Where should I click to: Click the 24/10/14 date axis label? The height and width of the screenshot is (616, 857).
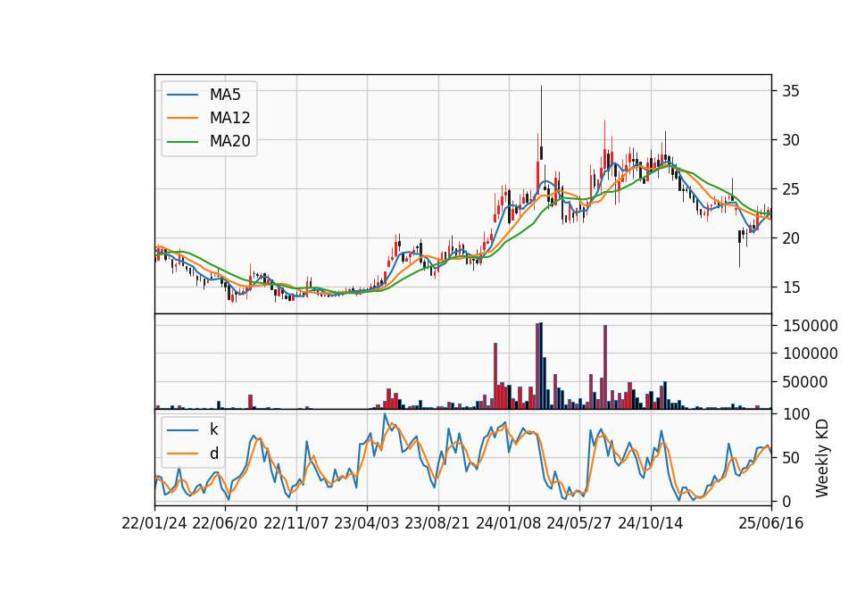[651, 523]
